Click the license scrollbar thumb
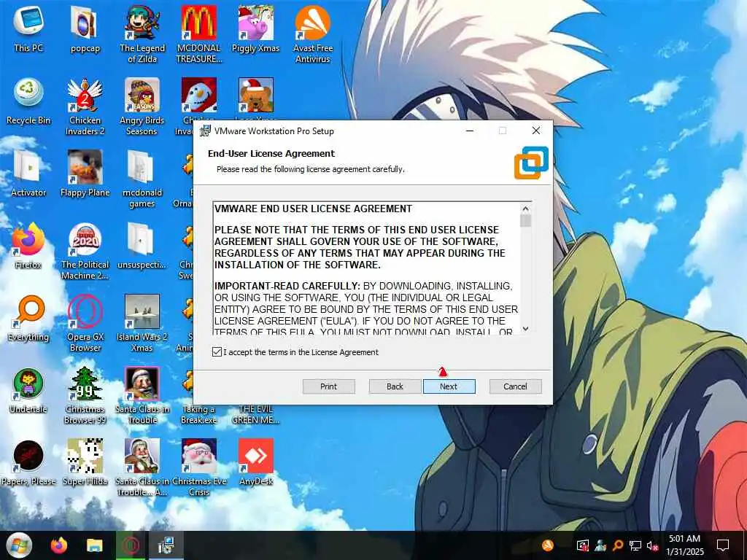Viewport: 747px width, 560px height. tap(525, 221)
